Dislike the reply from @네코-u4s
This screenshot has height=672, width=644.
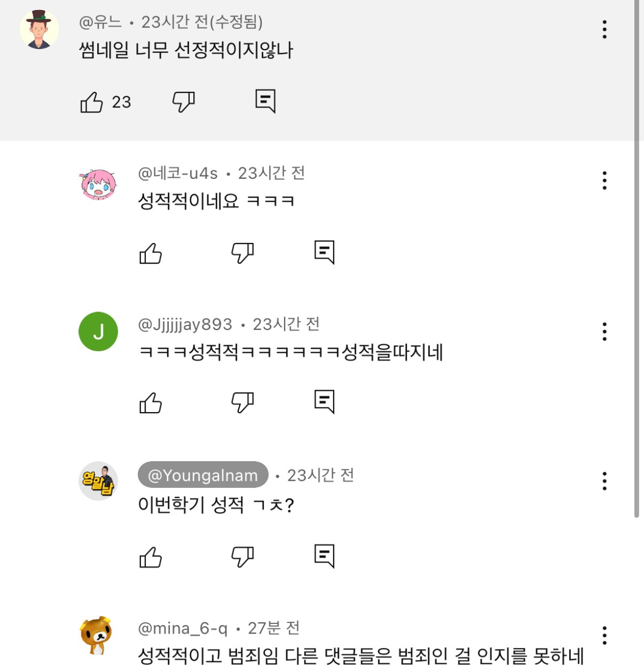tap(242, 252)
